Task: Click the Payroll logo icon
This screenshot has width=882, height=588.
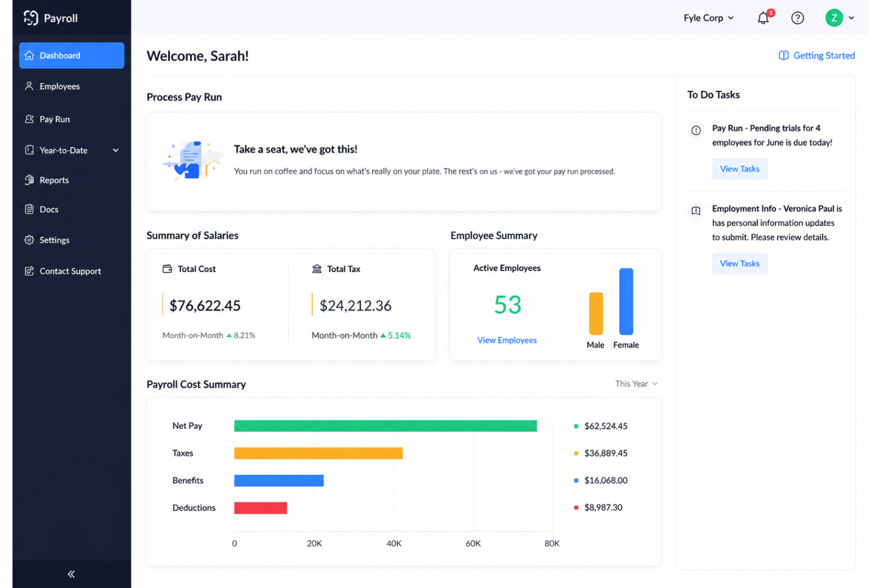Action: [x=30, y=18]
